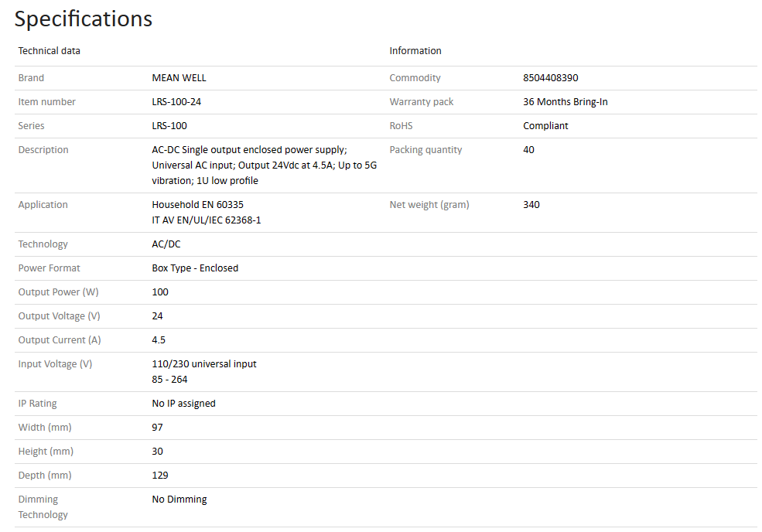The image size is (762, 532).
Task: Click the item number LRS-100-24
Action: tap(176, 102)
